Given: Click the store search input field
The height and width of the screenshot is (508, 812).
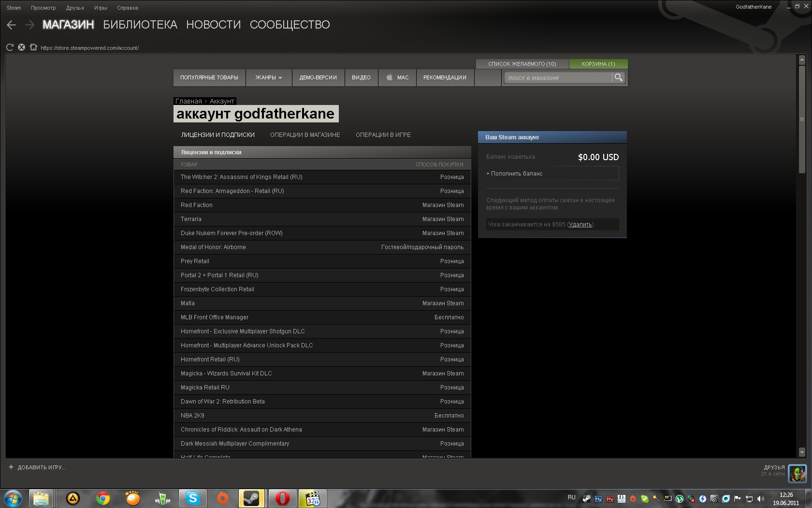Looking at the screenshot, I should 558,77.
